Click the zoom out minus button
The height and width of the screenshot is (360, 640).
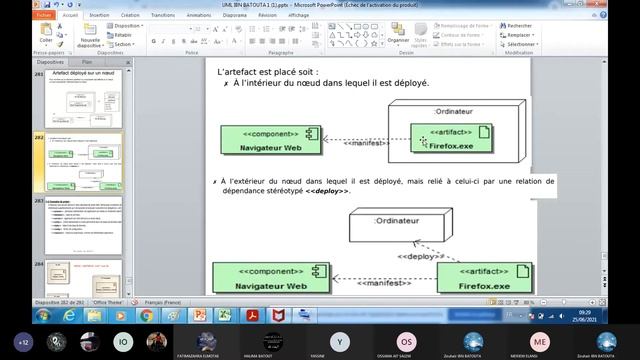pos(544,302)
